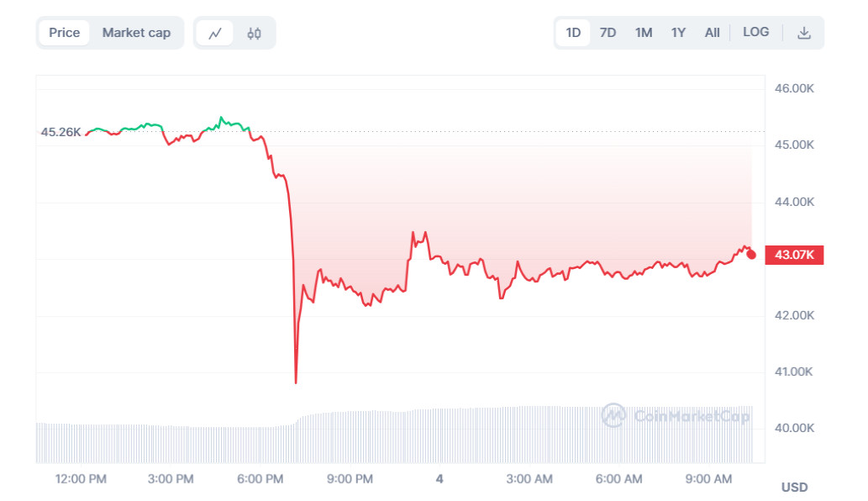868x501 pixels.
Task: Click the 43.07K red price label
Action: pos(793,254)
